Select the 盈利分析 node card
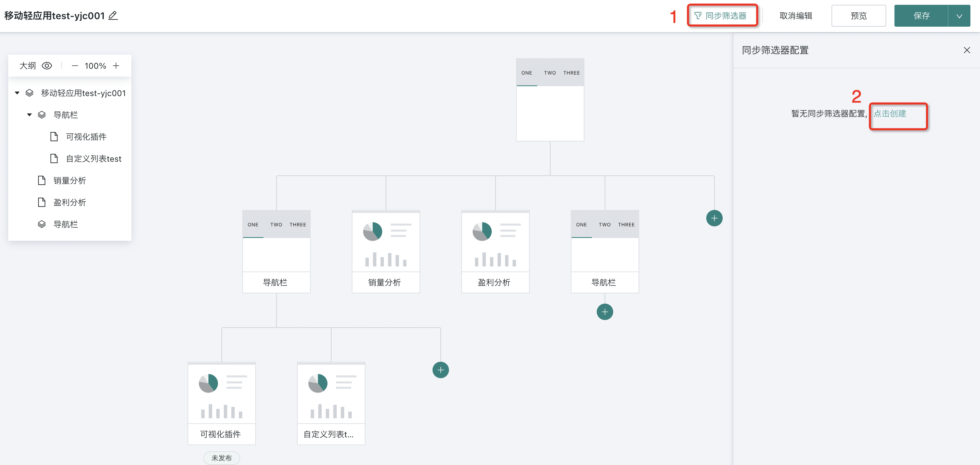This screenshot has width=980, height=465. [495, 251]
